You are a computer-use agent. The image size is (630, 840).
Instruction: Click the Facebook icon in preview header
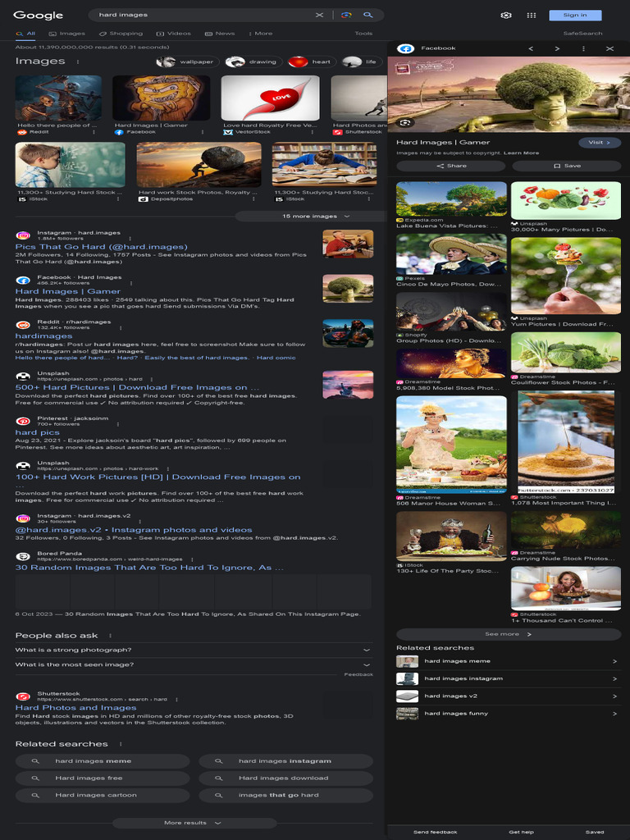click(x=405, y=48)
